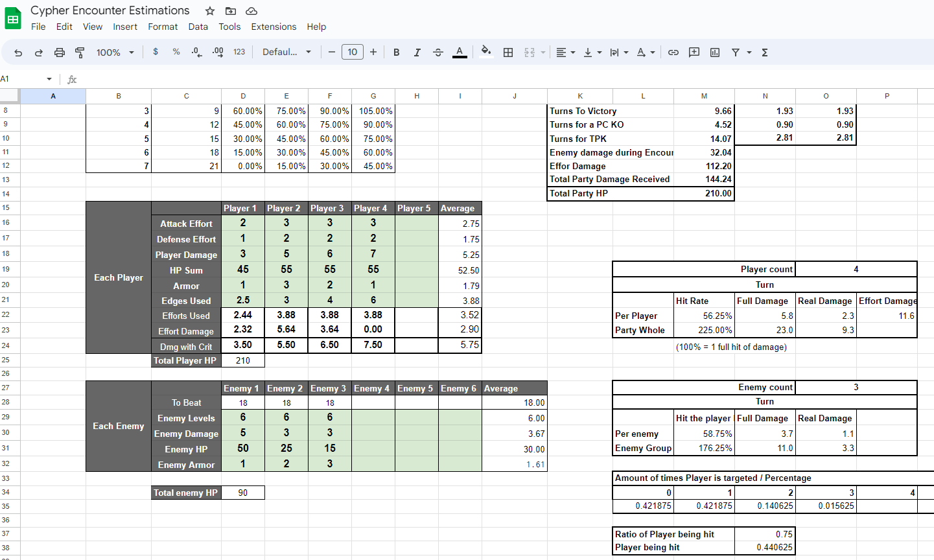This screenshot has height=560, width=934.
Task: Click the document title Cypher Encounter Estimations
Action: pos(110,10)
